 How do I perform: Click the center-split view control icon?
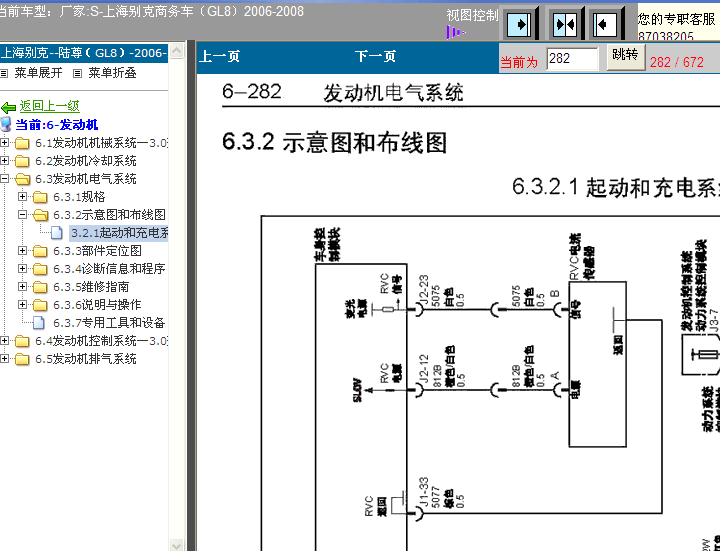tap(565, 23)
